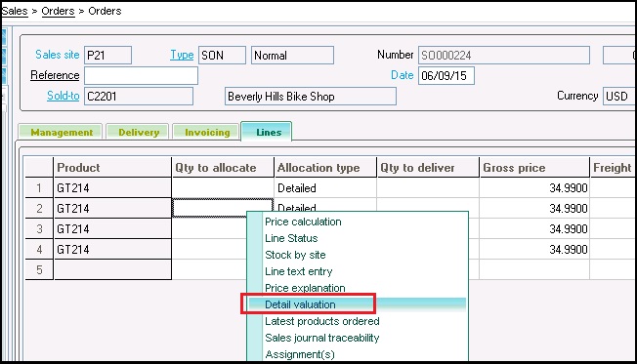Select Stock by site menu entry
The image size is (637, 364).
[x=295, y=255]
